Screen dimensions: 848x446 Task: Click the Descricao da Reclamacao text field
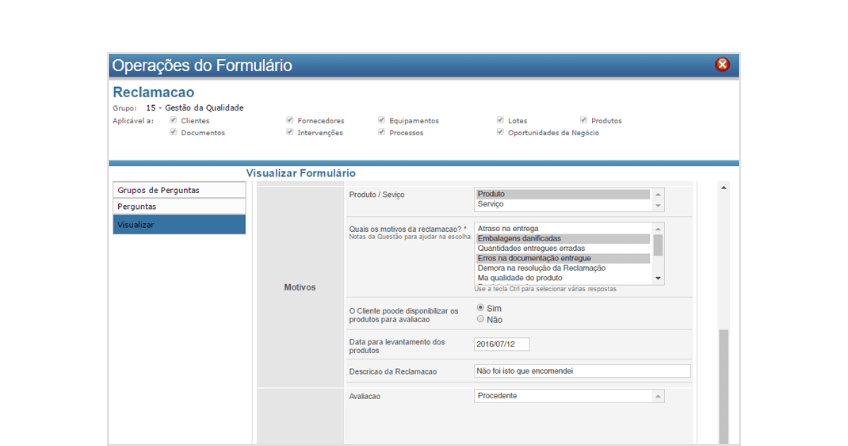point(582,371)
